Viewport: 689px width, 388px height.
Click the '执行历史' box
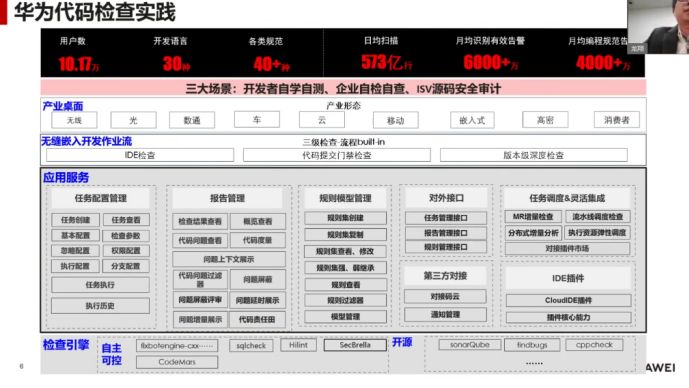(x=101, y=305)
